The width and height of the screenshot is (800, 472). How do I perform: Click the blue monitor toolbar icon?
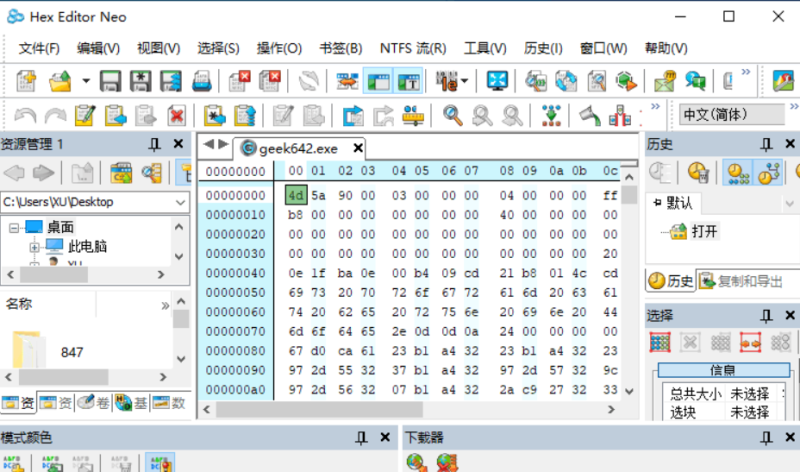click(497, 81)
